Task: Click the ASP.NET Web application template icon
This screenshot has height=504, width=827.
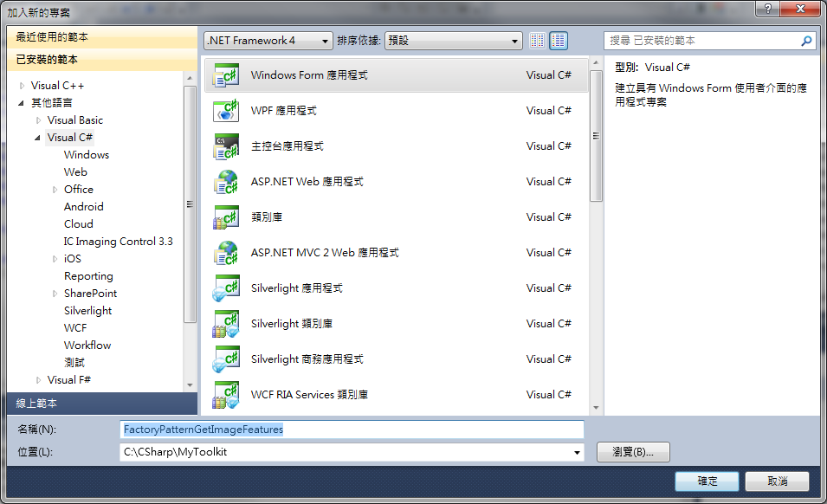Action: pos(226,182)
